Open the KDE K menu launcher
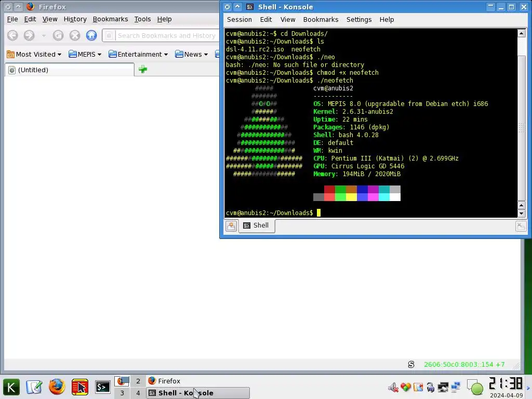The width and height of the screenshot is (532, 399). point(11,387)
